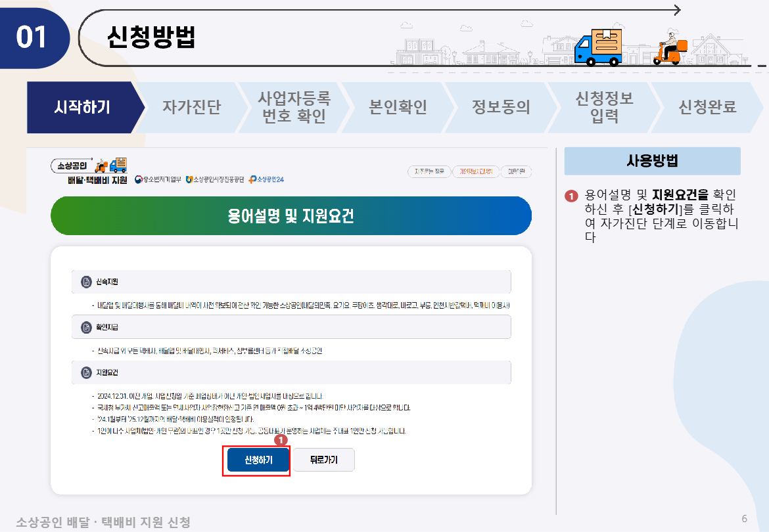Screen dimensions: 769x532
Task: Click the 중소벤처기업부 logo
Action: coord(158,180)
